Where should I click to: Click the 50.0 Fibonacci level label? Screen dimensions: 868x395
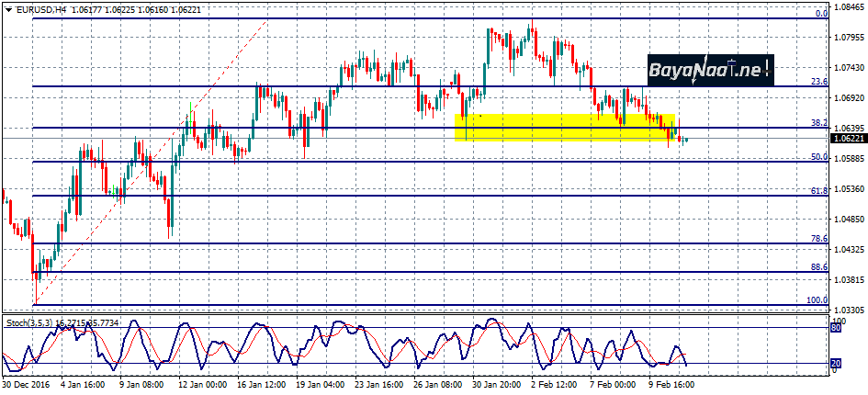(819, 157)
